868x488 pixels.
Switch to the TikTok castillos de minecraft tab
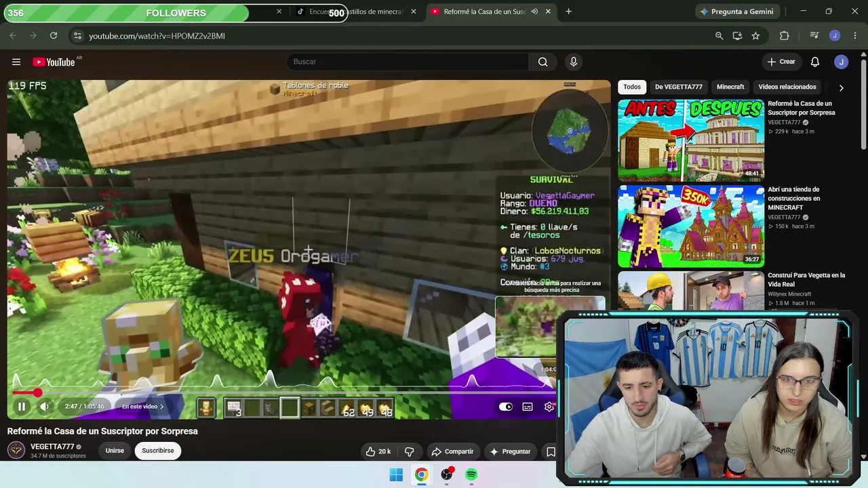point(357,12)
